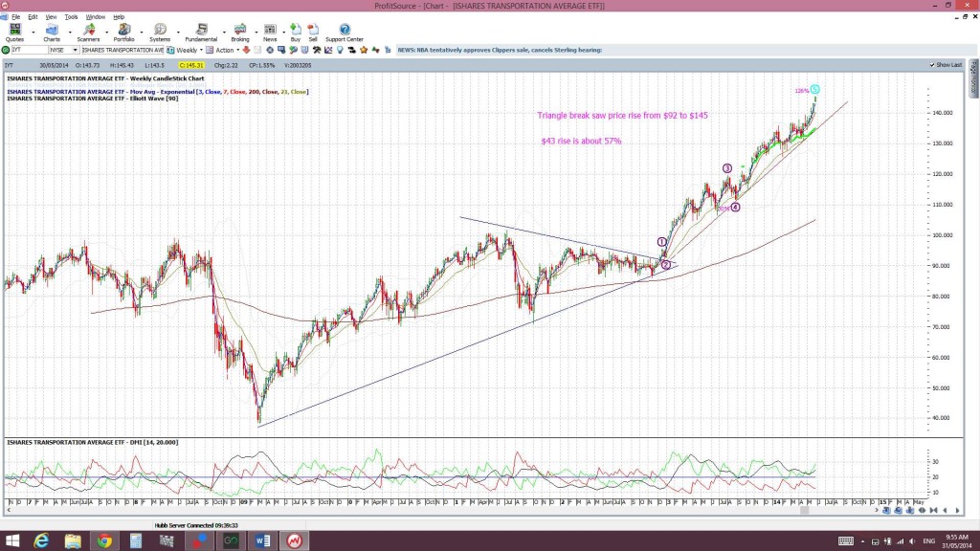Image resolution: width=980 pixels, height=551 pixels.
Task: Click the Elliott Wave [90] indicator label
Action: click(x=93, y=99)
